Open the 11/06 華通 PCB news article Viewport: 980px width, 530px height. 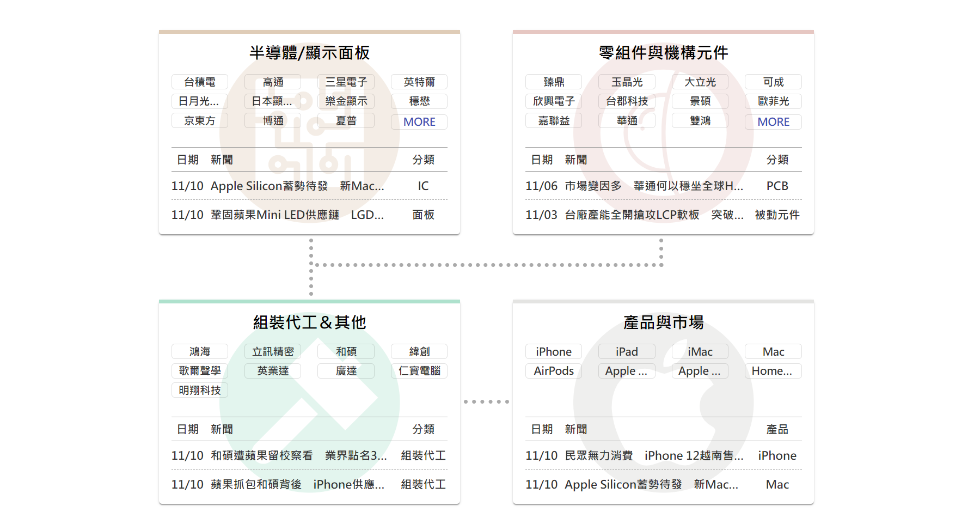click(653, 186)
